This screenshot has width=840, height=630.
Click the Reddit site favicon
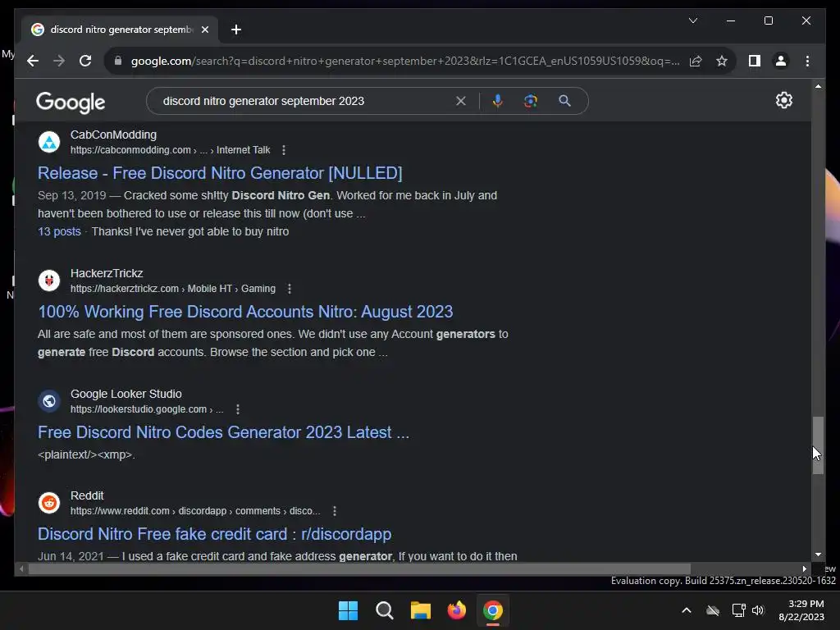coord(49,503)
